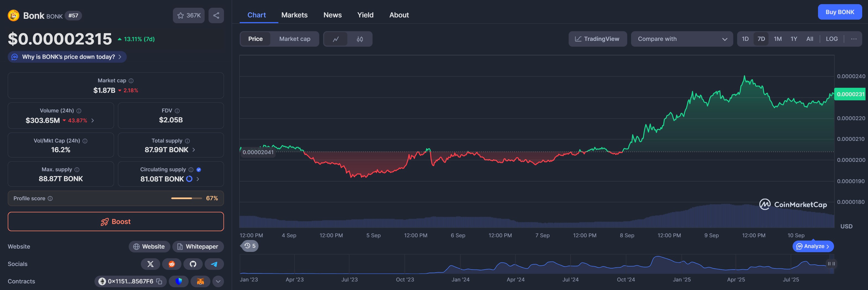Enable LOG scale on chart
The height and width of the screenshot is (290, 868).
(831, 39)
